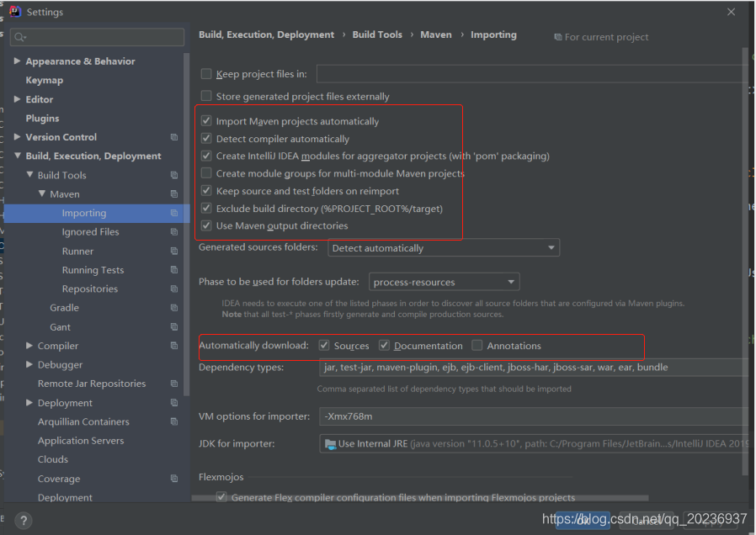Open Application Servers settings
The width and height of the screenshot is (756, 535).
81,441
